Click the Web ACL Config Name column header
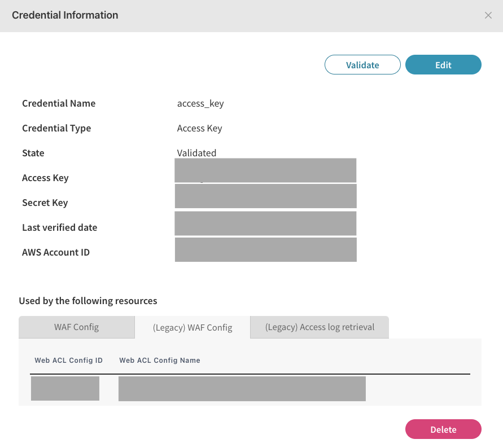 [160, 360]
